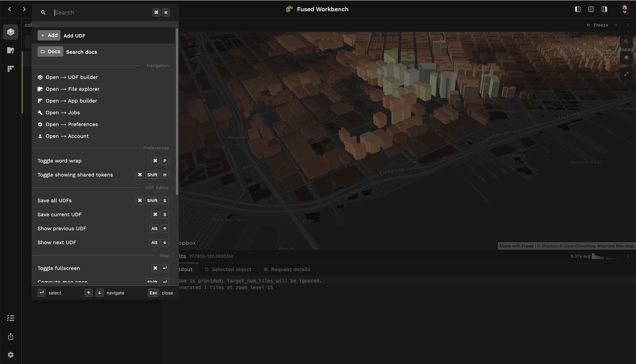Choose Open → File explorer
The image size is (636, 364).
tap(103, 89)
